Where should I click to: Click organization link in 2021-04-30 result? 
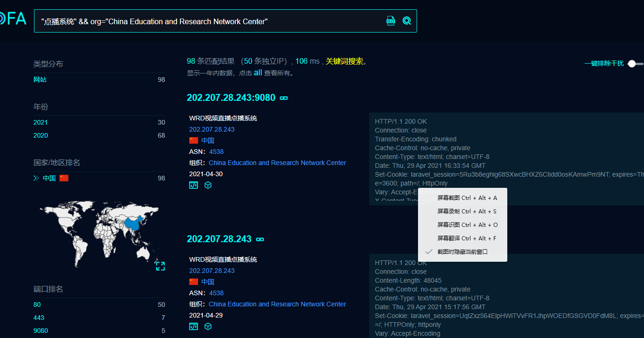tap(278, 163)
